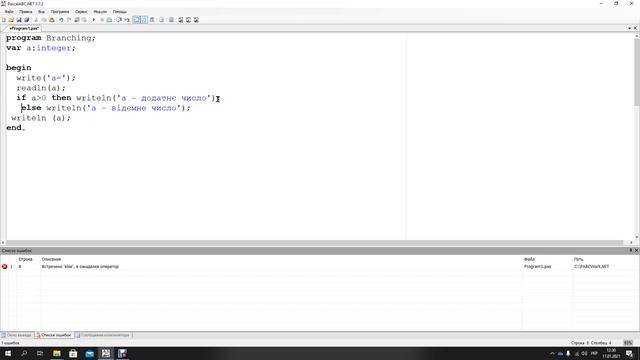Open the Service (Сервис) menu
The image size is (640, 360).
point(81,11)
